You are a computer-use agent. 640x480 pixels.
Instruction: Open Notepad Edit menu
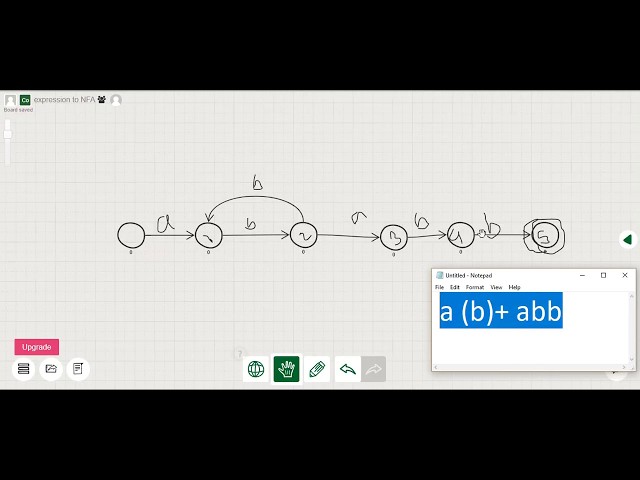click(455, 287)
